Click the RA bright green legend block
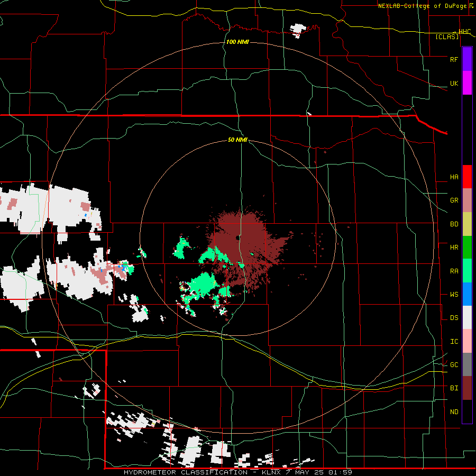The height and width of the screenshot is (476, 476). click(x=467, y=271)
